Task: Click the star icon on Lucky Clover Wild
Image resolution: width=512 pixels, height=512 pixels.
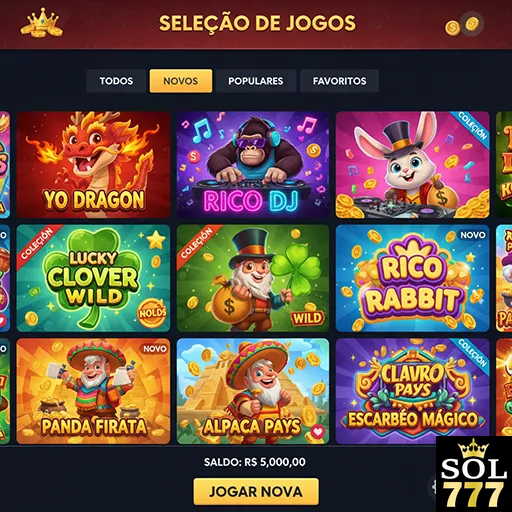Action: click(156, 240)
